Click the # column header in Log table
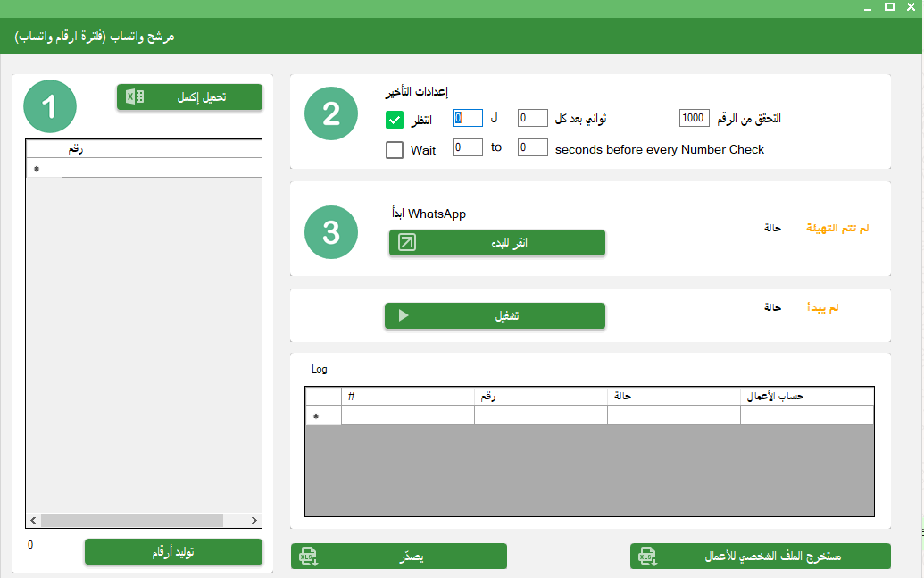 (x=408, y=397)
